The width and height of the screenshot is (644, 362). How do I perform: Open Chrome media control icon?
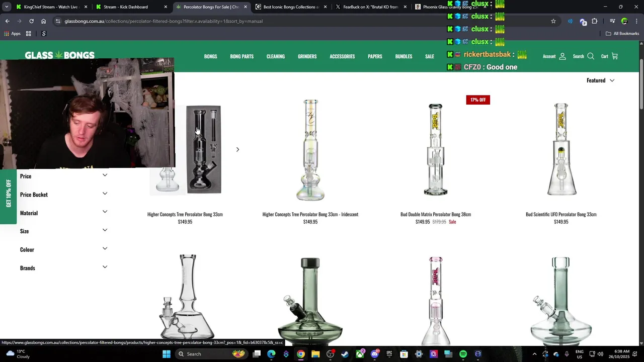click(x=612, y=21)
